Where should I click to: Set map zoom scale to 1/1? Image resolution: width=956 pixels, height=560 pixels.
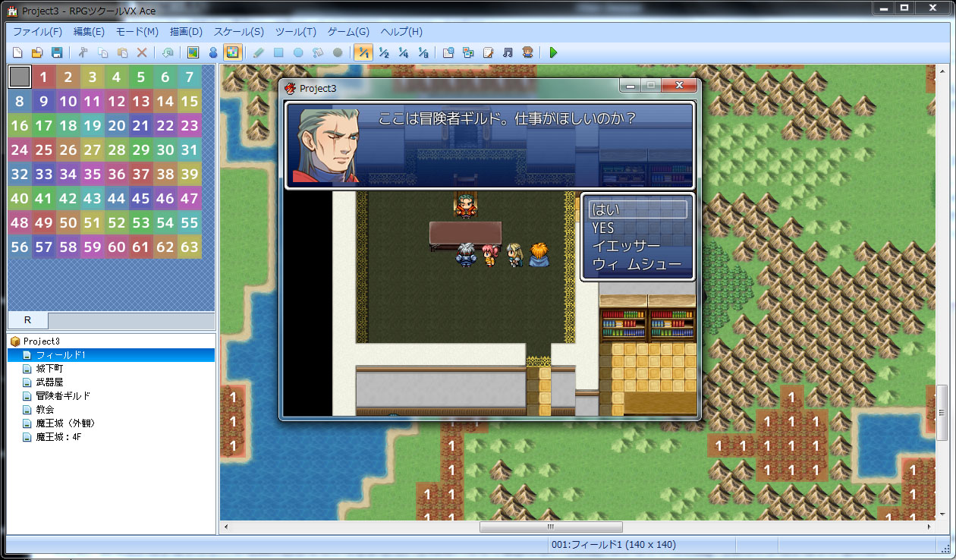point(363,53)
